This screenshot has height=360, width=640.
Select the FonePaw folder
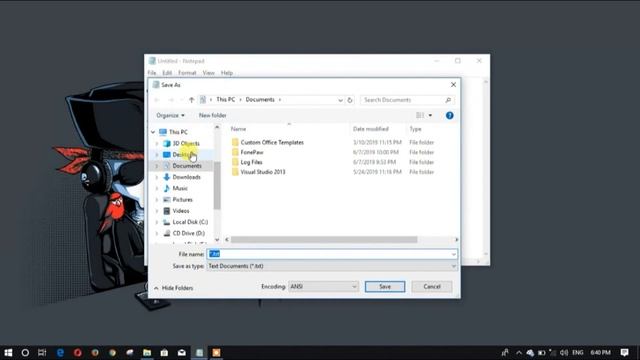(251, 152)
